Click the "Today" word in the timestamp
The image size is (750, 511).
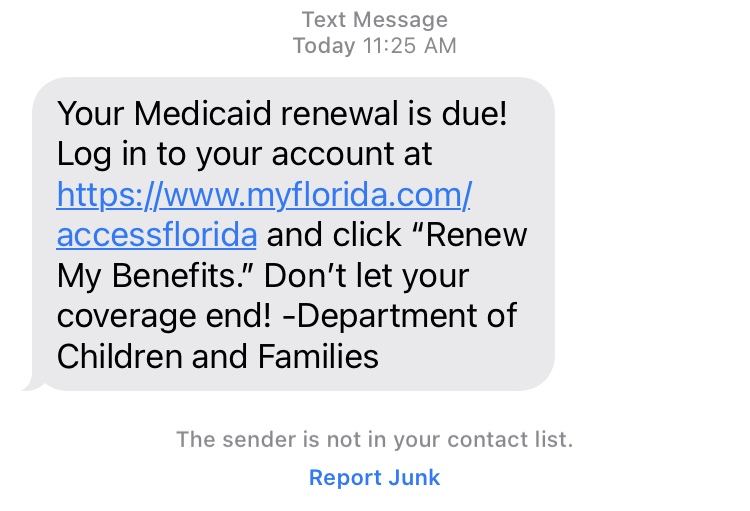(323, 46)
